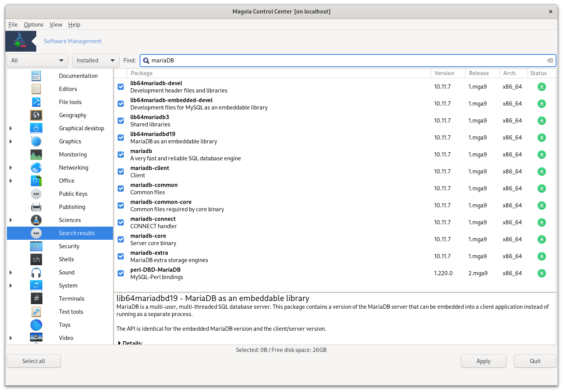Expand the Graphics category tree

[11, 141]
